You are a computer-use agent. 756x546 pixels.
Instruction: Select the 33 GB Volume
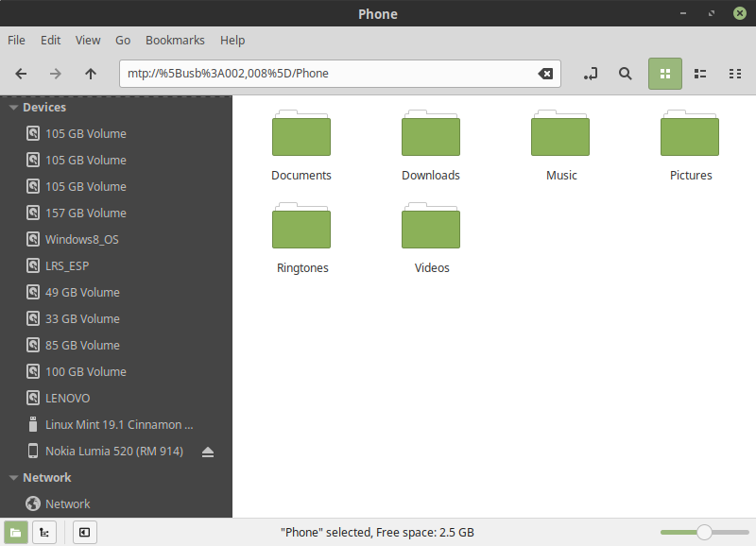(116, 319)
